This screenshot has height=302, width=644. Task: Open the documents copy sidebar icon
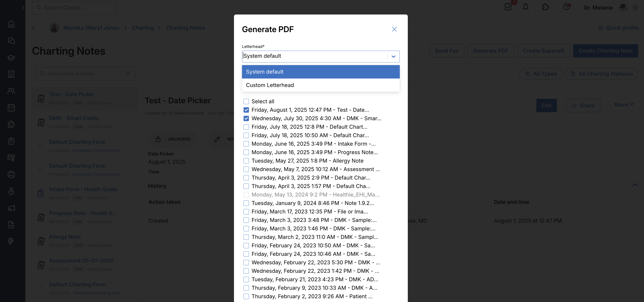coord(11,124)
